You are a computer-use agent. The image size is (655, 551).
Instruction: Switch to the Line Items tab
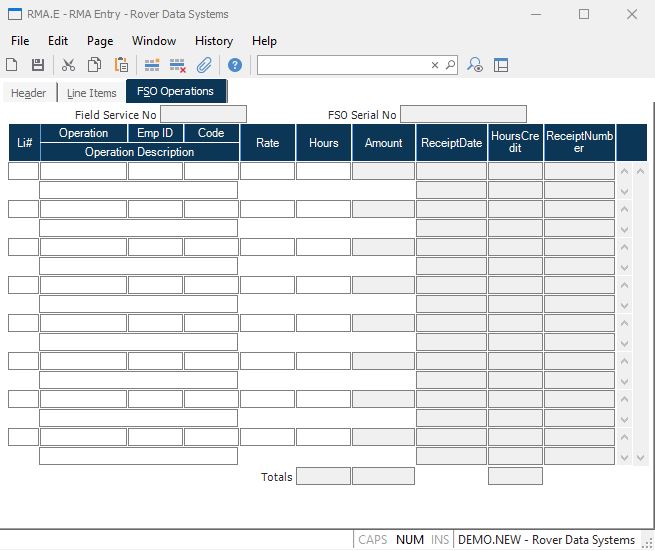pyautogui.click(x=92, y=93)
